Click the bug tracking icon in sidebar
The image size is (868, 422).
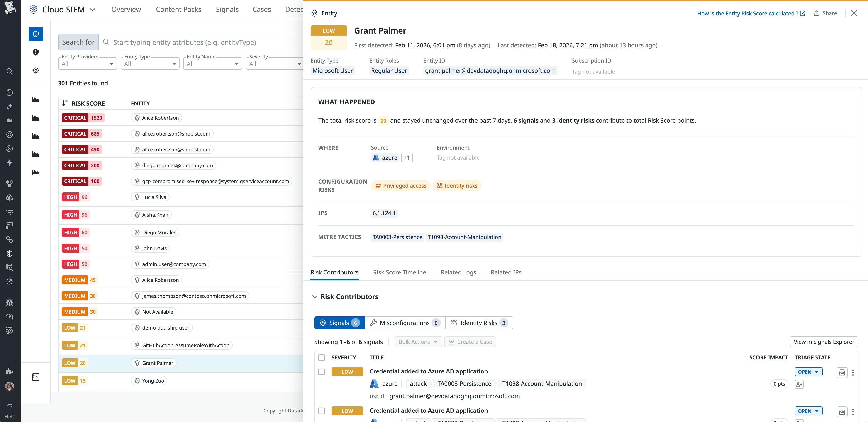(10, 302)
